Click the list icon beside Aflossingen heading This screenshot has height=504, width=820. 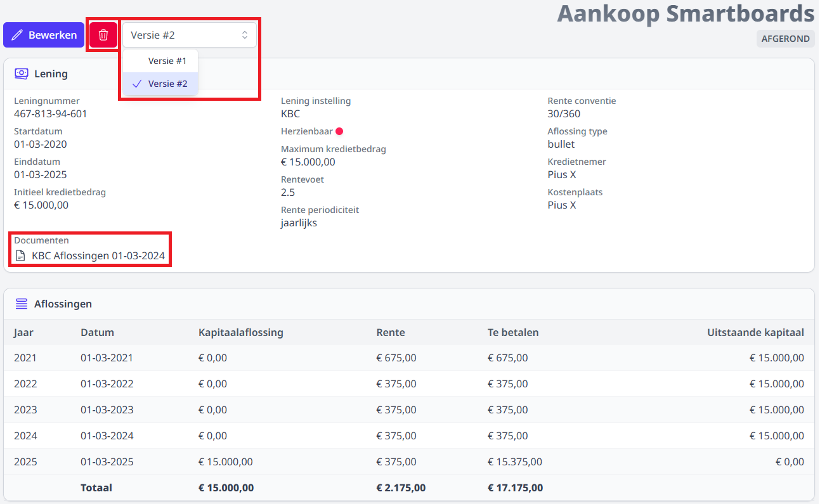tap(21, 304)
